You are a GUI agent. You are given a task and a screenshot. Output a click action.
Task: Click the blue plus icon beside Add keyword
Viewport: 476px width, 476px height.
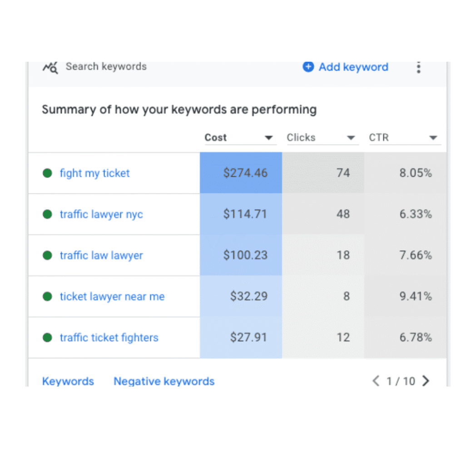pyautogui.click(x=308, y=67)
